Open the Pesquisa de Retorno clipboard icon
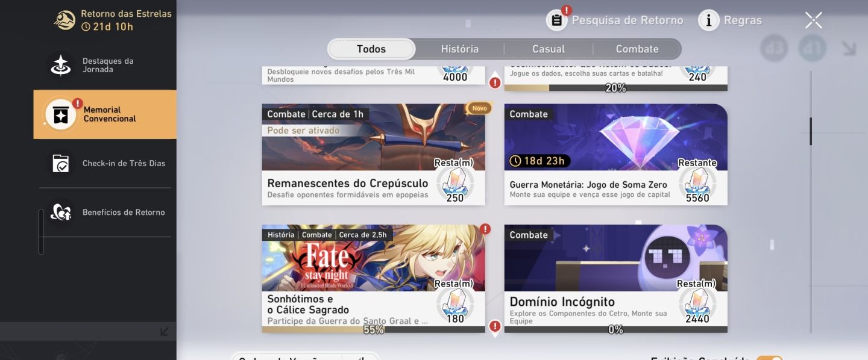Screen dimensions: 868x360 click(x=556, y=20)
